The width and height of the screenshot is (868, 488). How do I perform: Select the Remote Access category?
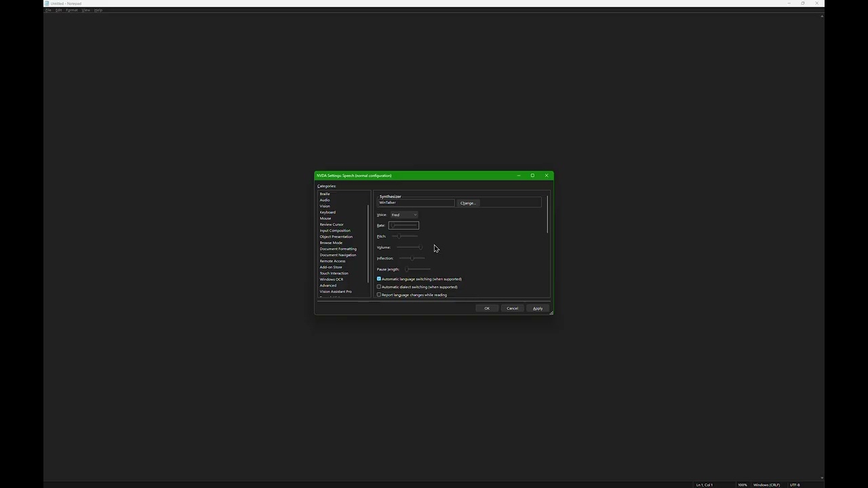click(332, 261)
